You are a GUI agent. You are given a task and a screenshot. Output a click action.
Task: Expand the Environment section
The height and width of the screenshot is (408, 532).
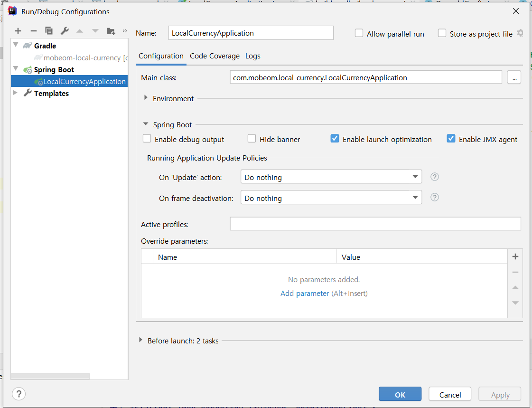pos(146,98)
